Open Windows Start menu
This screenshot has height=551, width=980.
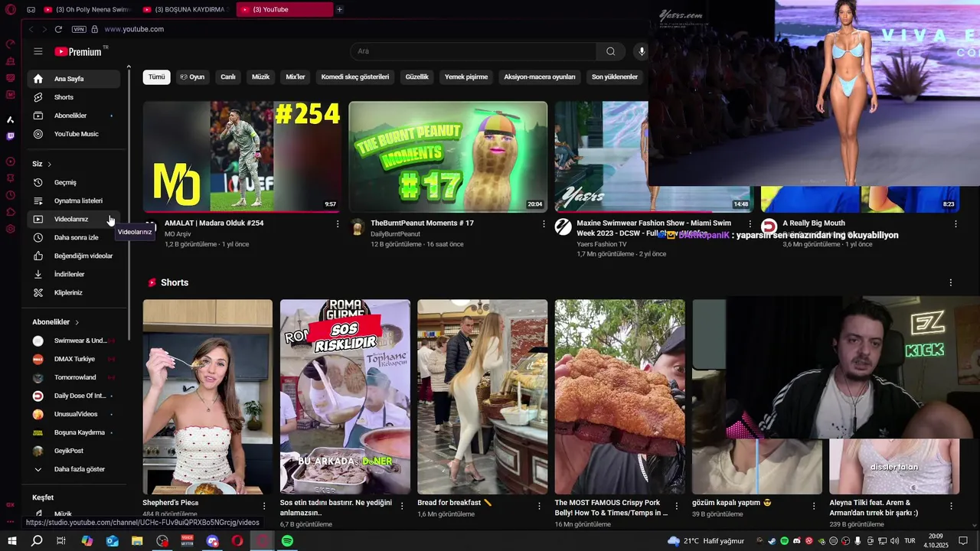(x=12, y=541)
